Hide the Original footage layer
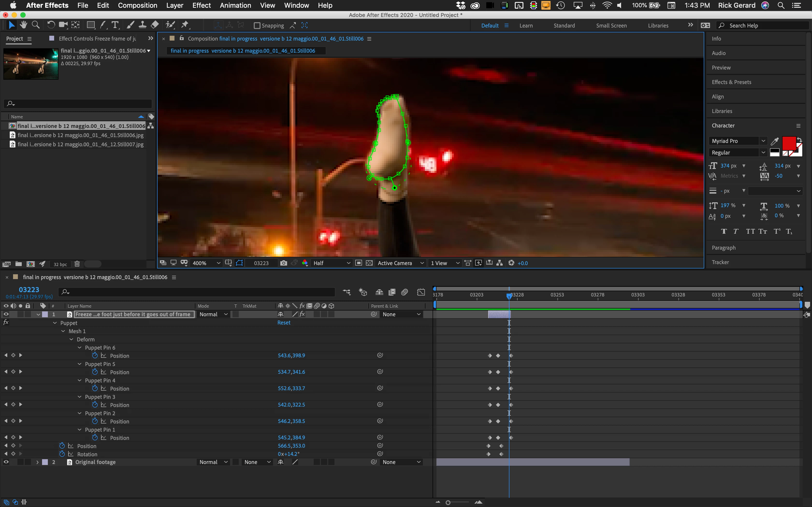Image resolution: width=812 pixels, height=507 pixels. coord(6,462)
